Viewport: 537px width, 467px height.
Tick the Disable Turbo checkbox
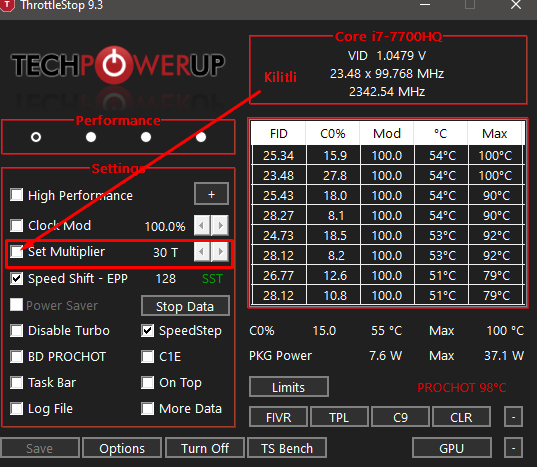pos(16,331)
